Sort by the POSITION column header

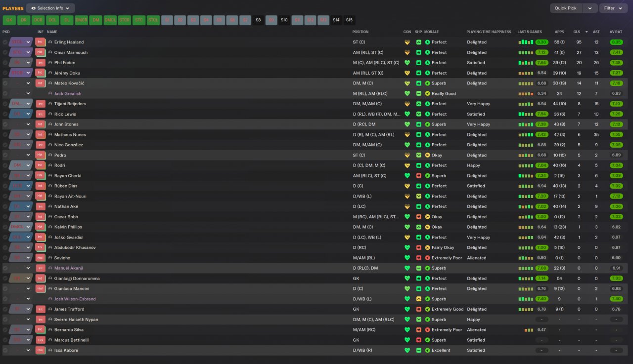[361, 32]
